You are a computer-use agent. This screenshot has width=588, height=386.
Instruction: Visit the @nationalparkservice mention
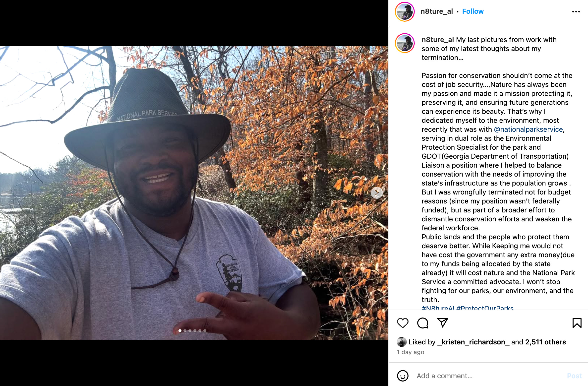pos(528,129)
